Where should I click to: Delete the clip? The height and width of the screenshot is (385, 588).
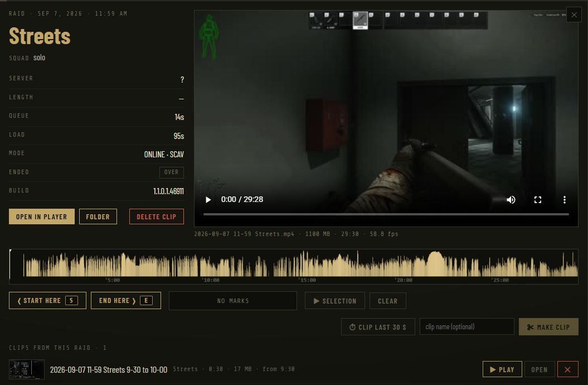click(x=157, y=216)
